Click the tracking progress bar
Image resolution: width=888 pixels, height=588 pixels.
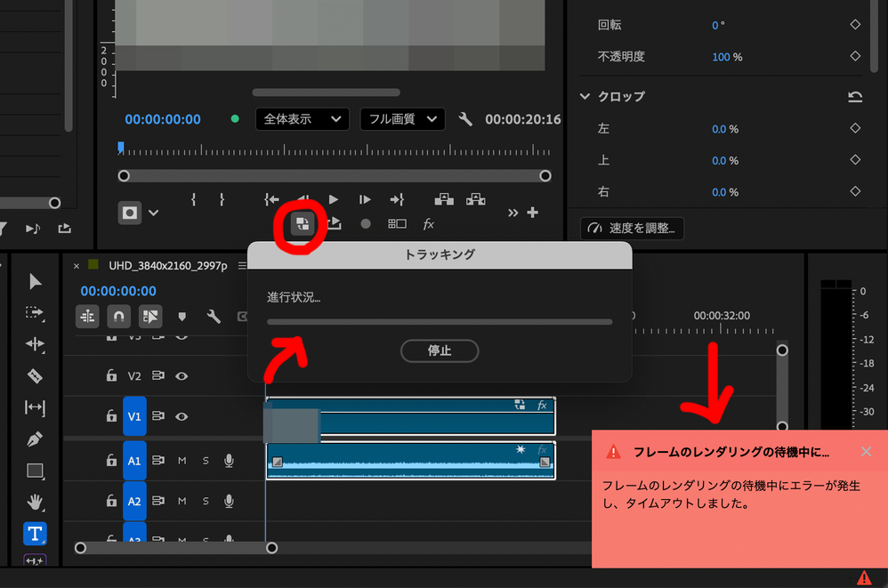440,322
